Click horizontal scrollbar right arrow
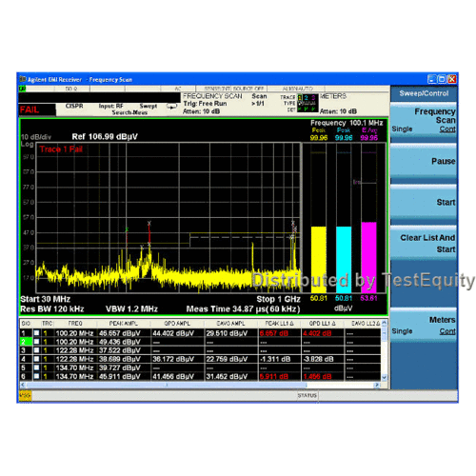476x476 pixels. [x=377, y=385]
